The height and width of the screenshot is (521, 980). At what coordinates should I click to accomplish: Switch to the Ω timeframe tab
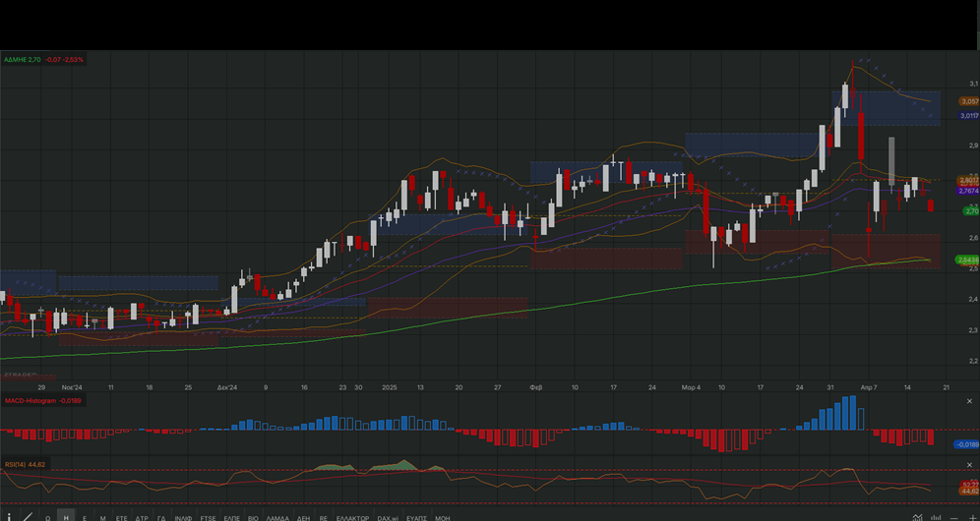click(47, 518)
